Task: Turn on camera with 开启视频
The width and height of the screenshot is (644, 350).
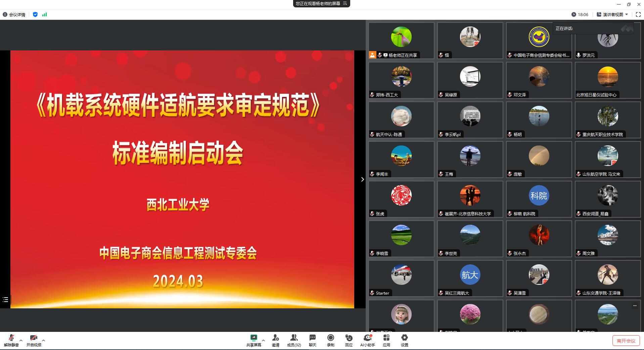Action: click(x=34, y=340)
